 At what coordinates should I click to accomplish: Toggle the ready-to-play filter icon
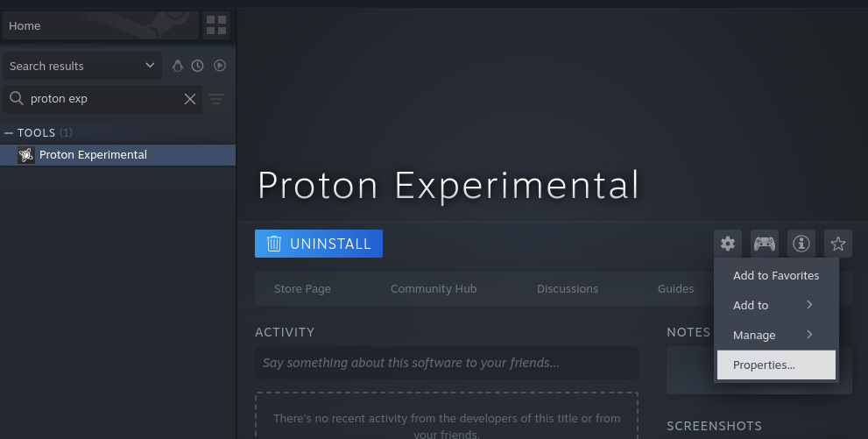[220, 66]
